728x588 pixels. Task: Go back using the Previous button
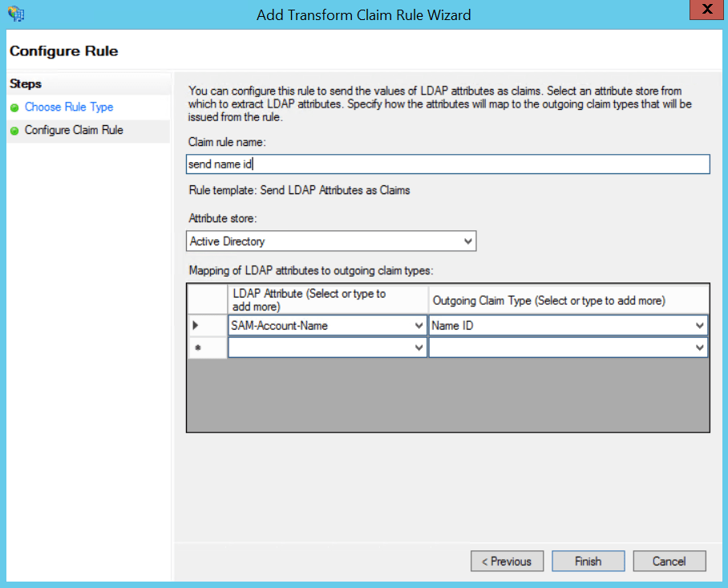507,561
